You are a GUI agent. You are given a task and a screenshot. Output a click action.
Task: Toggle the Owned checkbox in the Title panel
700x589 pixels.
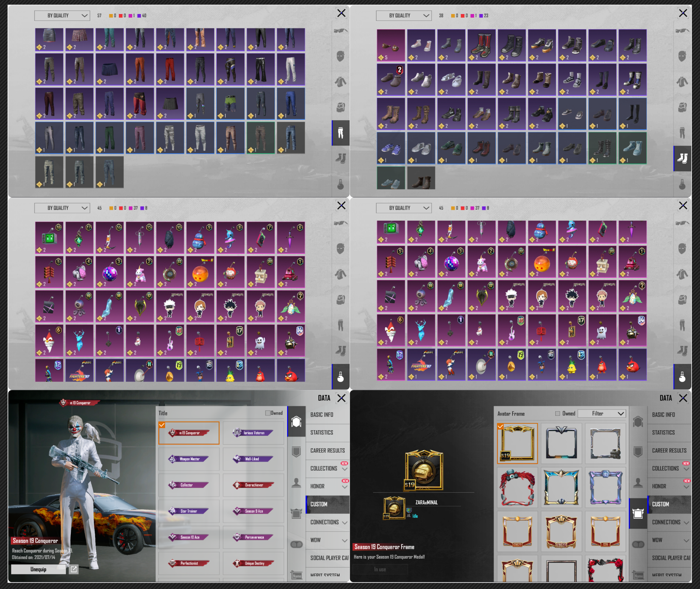tap(268, 413)
